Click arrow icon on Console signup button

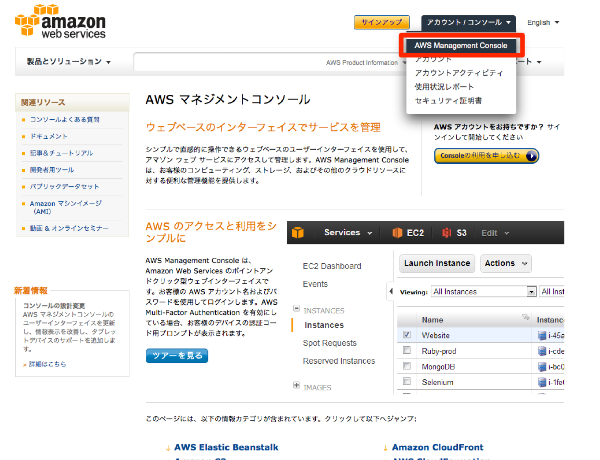click(531, 156)
